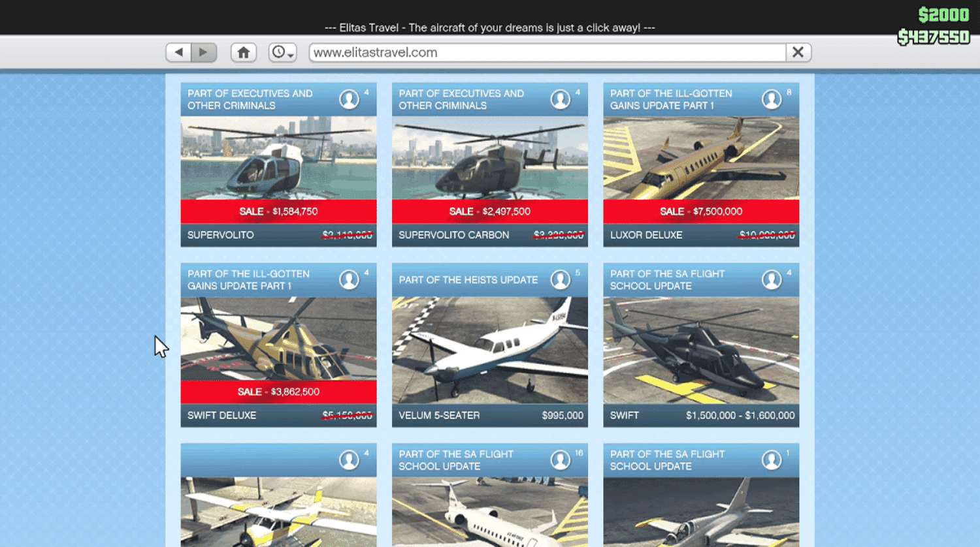Select the Velum 5-Seater name label
Image resolution: width=980 pixels, height=547 pixels.
(x=439, y=415)
